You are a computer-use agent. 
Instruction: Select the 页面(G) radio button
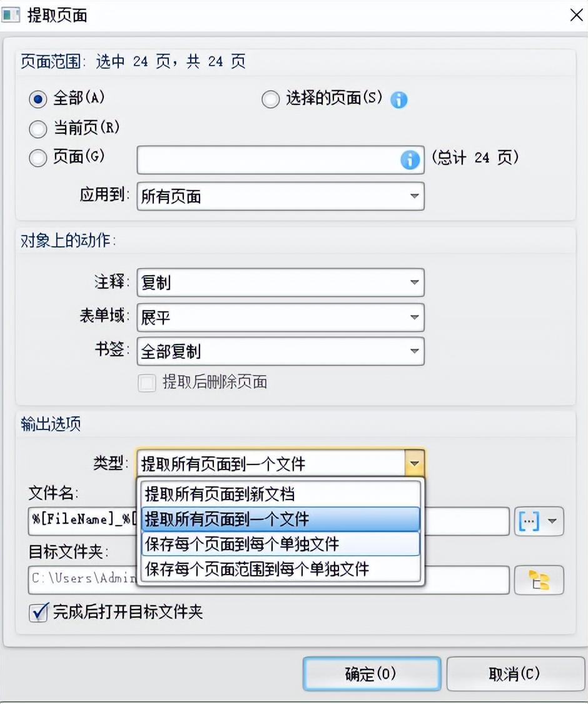[38, 159]
